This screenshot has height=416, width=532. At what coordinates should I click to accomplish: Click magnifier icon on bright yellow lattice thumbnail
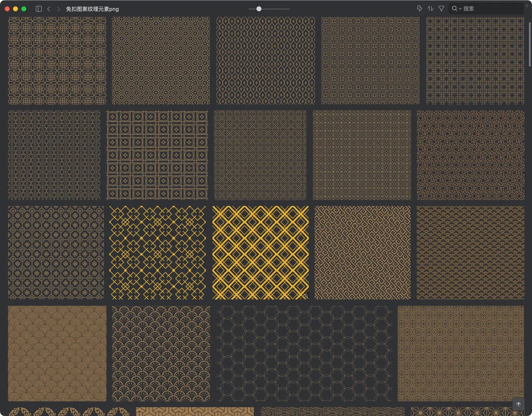(305, 296)
